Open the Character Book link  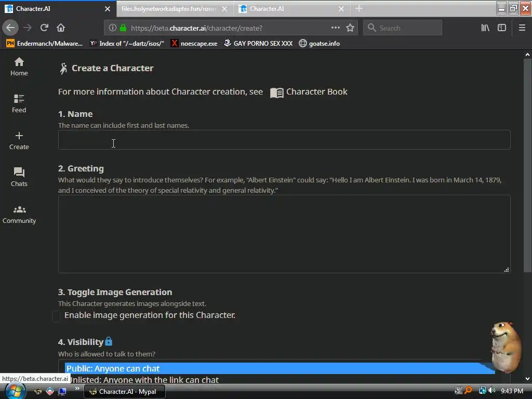tap(309, 92)
